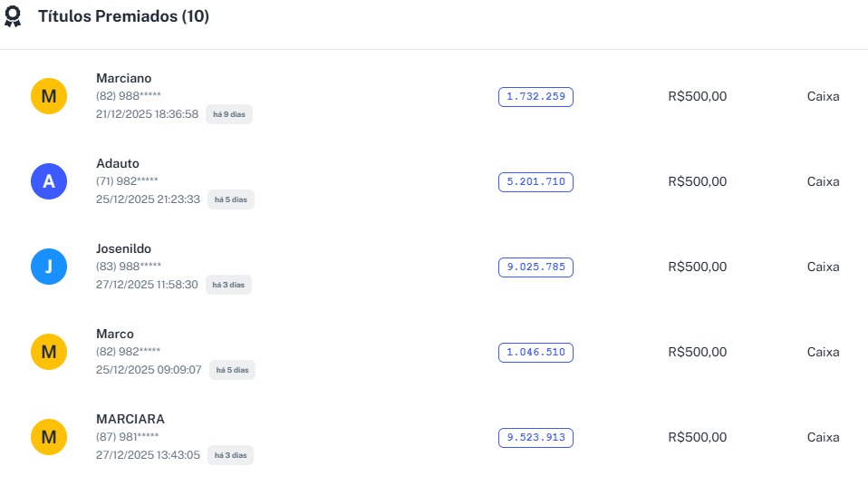Select ticket number 5.201.710
Image resolution: width=868 pixels, height=486 pixels.
tap(535, 181)
